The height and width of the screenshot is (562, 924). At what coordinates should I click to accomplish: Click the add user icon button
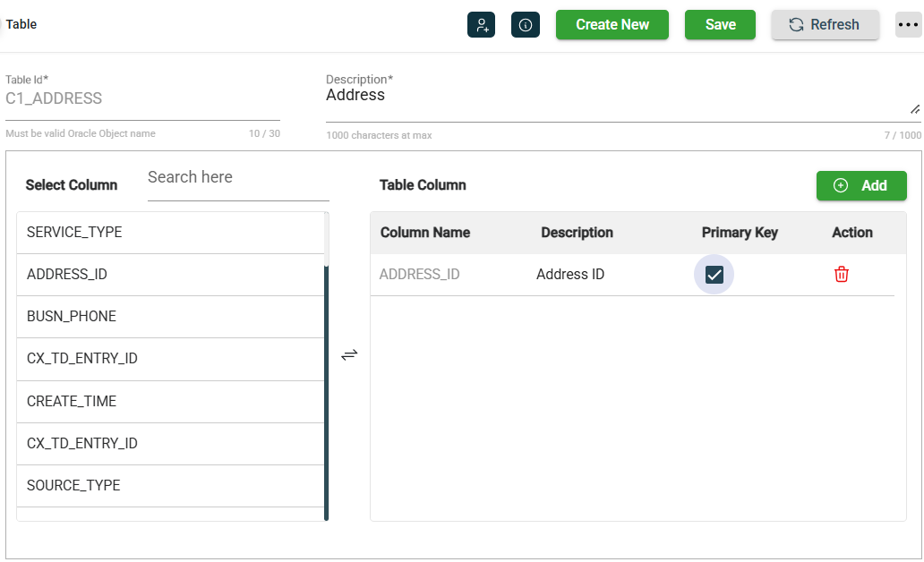pyautogui.click(x=481, y=25)
